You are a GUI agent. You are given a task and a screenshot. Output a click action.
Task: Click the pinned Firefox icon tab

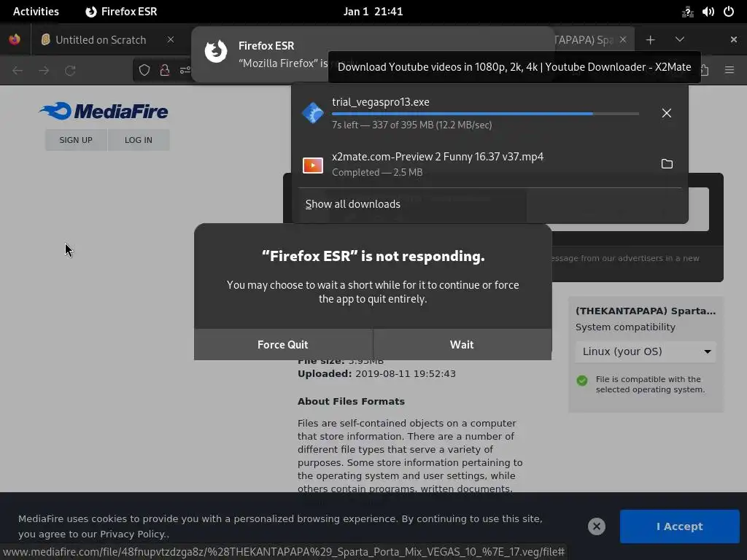click(15, 39)
